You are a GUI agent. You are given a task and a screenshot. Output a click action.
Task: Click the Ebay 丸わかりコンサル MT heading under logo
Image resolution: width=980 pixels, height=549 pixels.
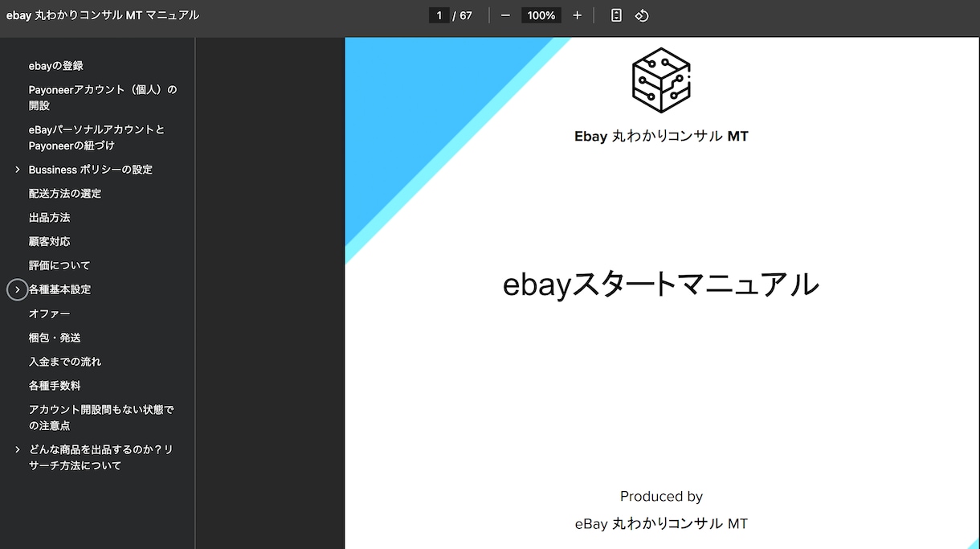pos(661,137)
